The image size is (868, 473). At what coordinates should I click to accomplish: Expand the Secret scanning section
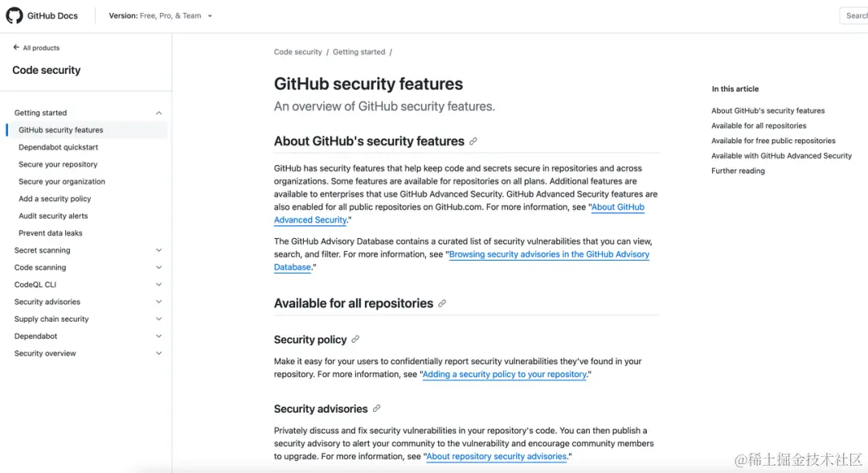pos(158,251)
